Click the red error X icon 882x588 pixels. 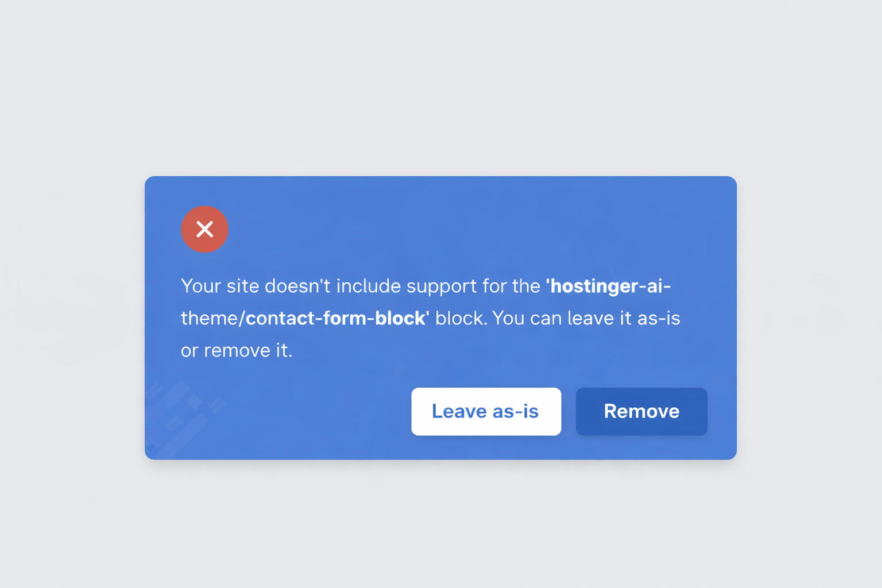click(204, 229)
